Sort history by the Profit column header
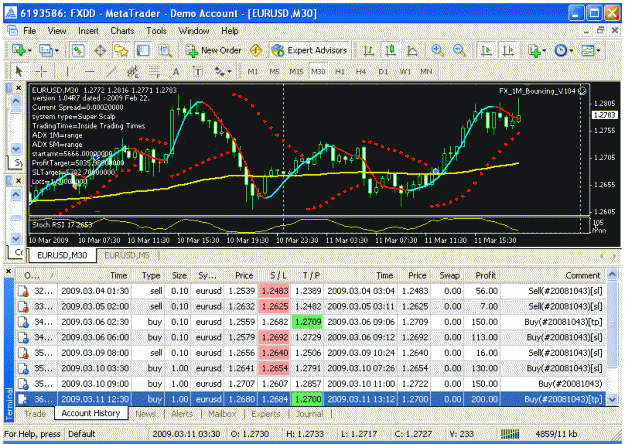 pos(482,275)
